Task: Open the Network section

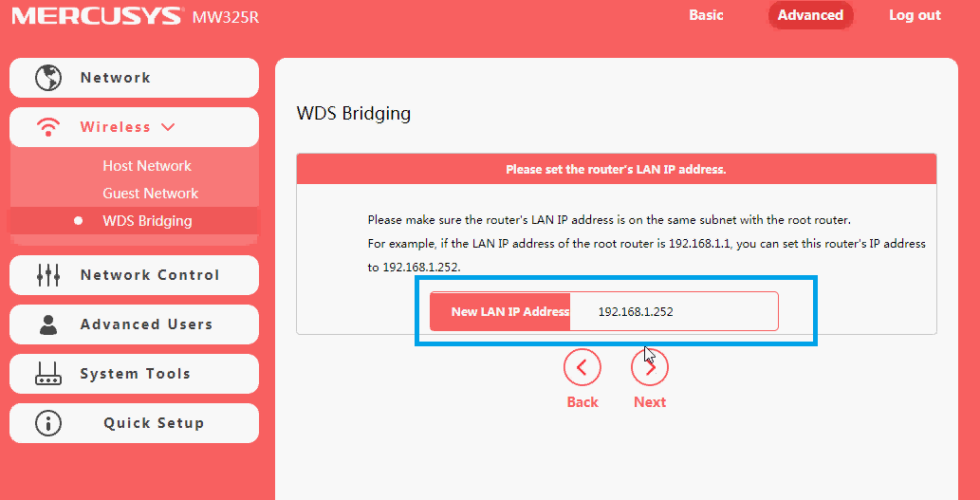Action: (116, 78)
